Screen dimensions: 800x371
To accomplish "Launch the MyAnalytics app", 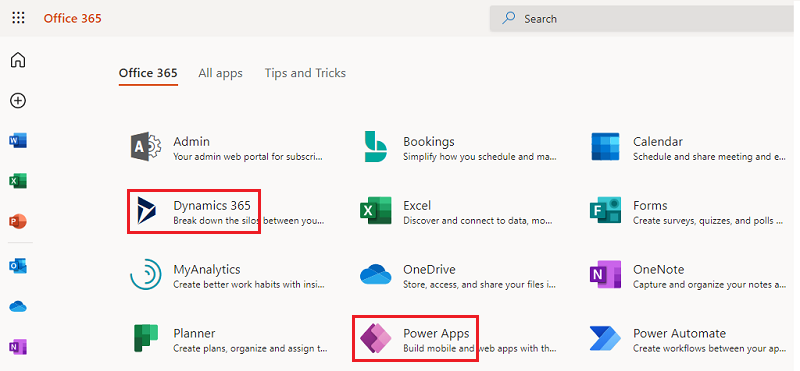I will pyautogui.click(x=228, y=276).
